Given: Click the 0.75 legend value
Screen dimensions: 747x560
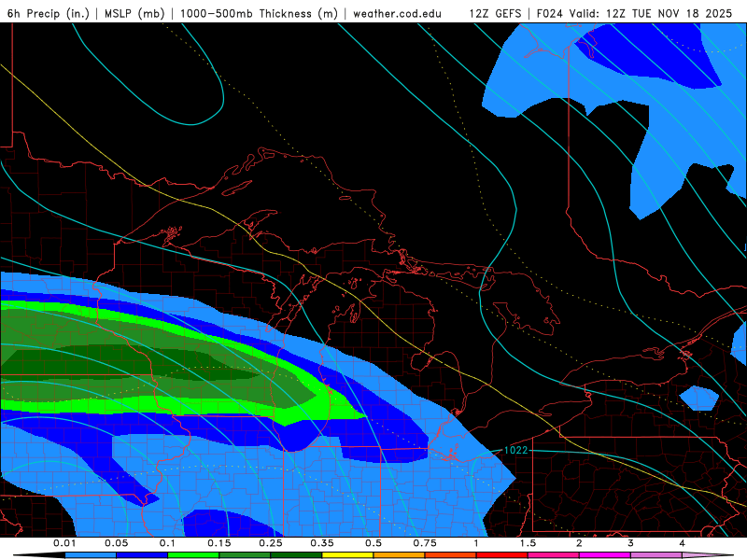Looking at the screenshot, I should coord(425,543).
